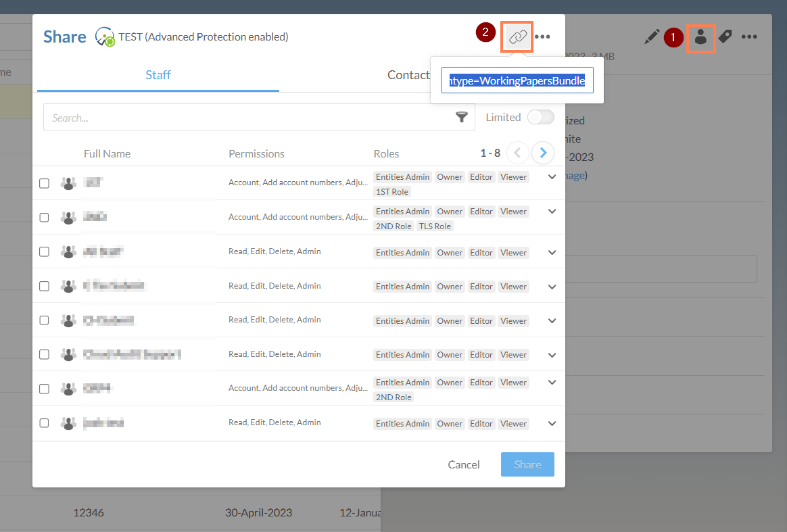Screen dimensions: 787x532
Task: Open the ellipsis menu in the Share dialog
Action: click(541, 37)
